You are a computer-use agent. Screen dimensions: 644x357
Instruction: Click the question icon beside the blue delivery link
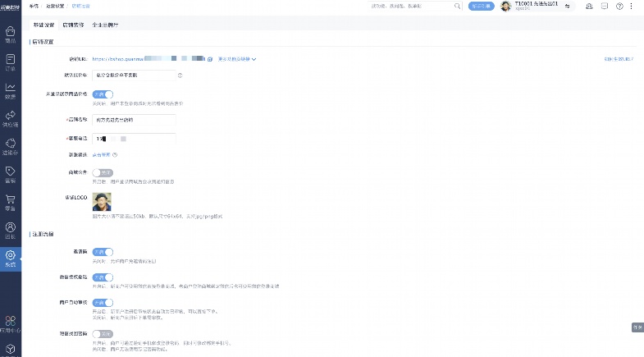(115, 155)
